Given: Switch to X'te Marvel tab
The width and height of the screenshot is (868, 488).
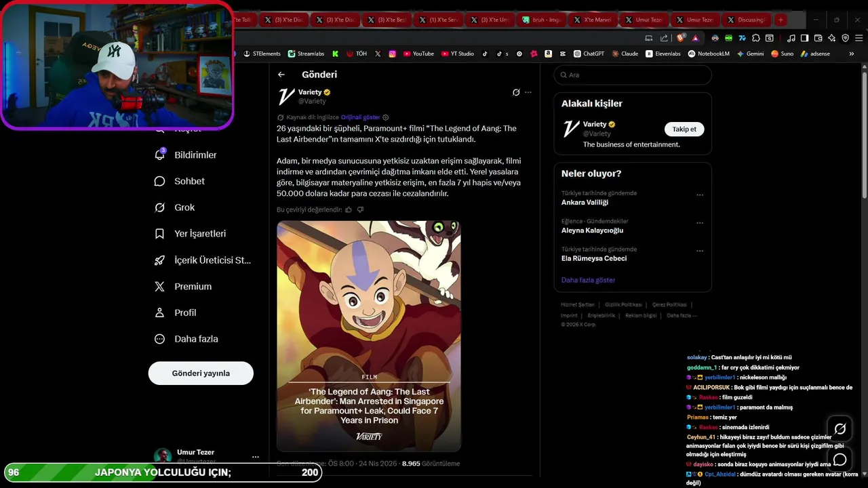Looking at the screenshot, I should [x=594, y=20].
